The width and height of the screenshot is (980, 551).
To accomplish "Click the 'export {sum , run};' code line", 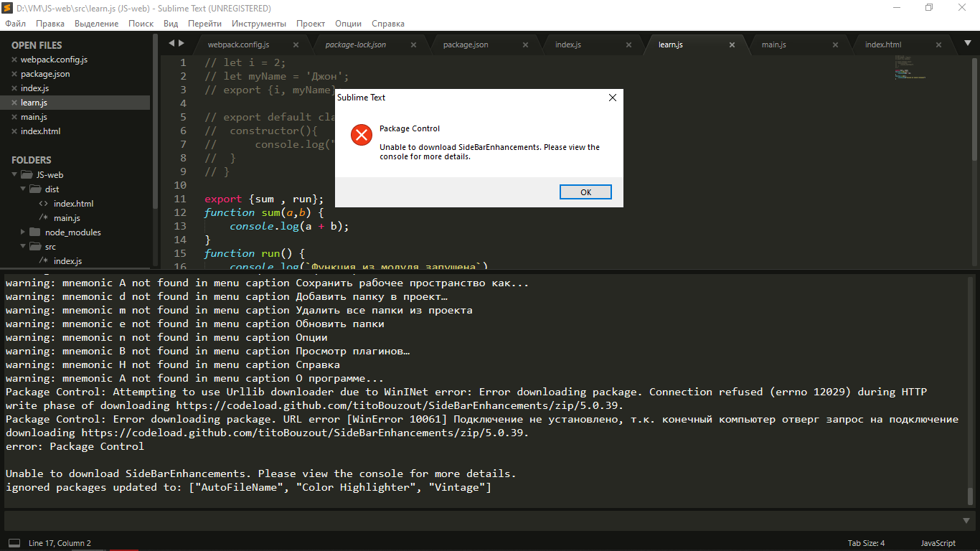I will pyautogui.click(x=264, y=199).
